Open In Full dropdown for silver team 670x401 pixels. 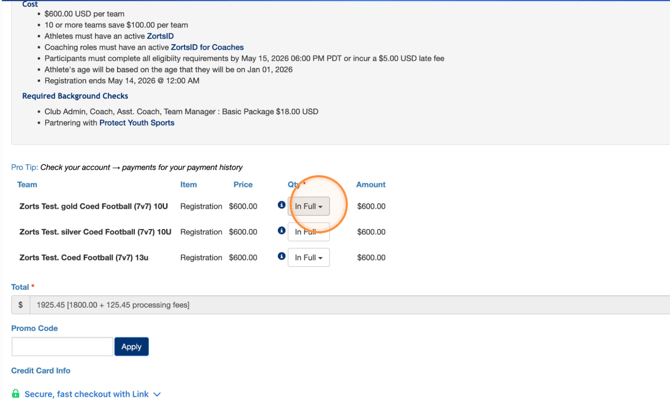pos(308,232)
